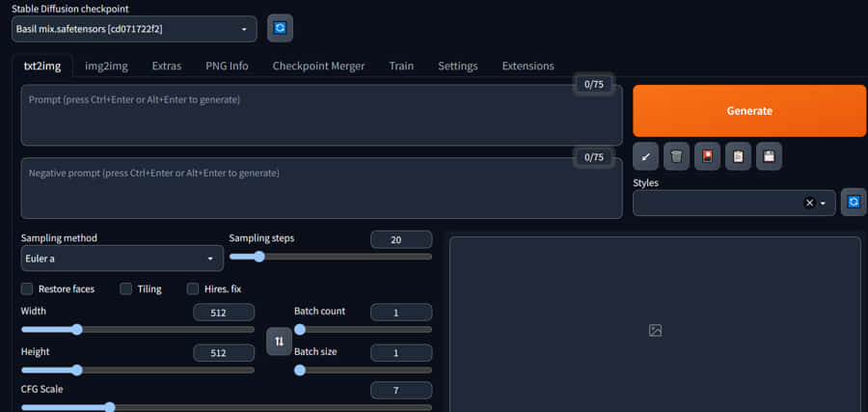Click the Width value field
The height and width of the screenshot is (412, 868).
[224, 313]
